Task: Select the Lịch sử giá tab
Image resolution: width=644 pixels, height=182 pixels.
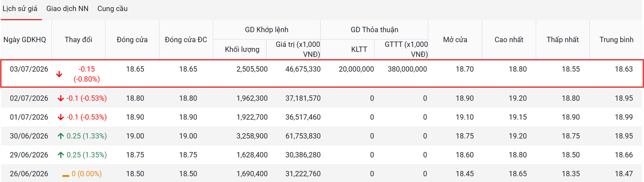Action: tap(20, 9)
